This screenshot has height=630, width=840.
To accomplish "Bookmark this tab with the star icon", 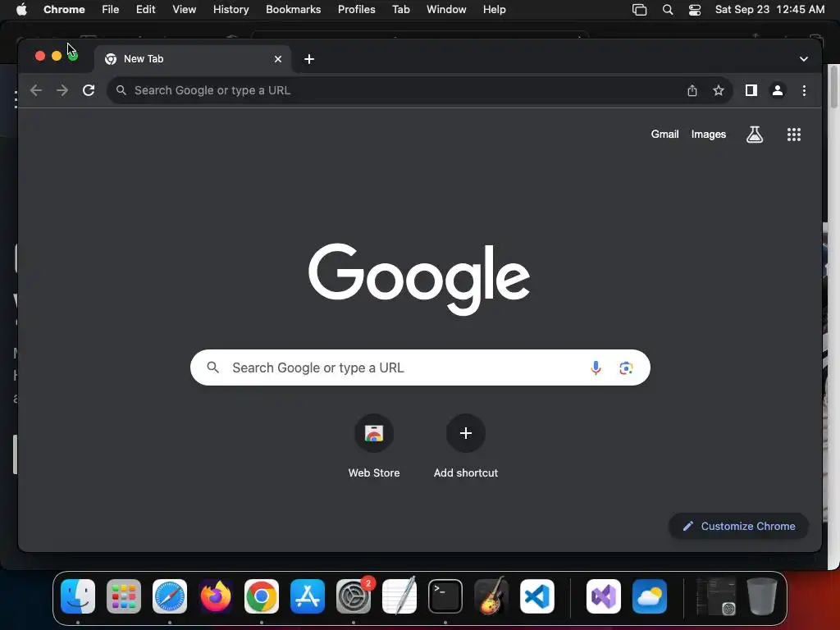I will [x=719, y=90].
